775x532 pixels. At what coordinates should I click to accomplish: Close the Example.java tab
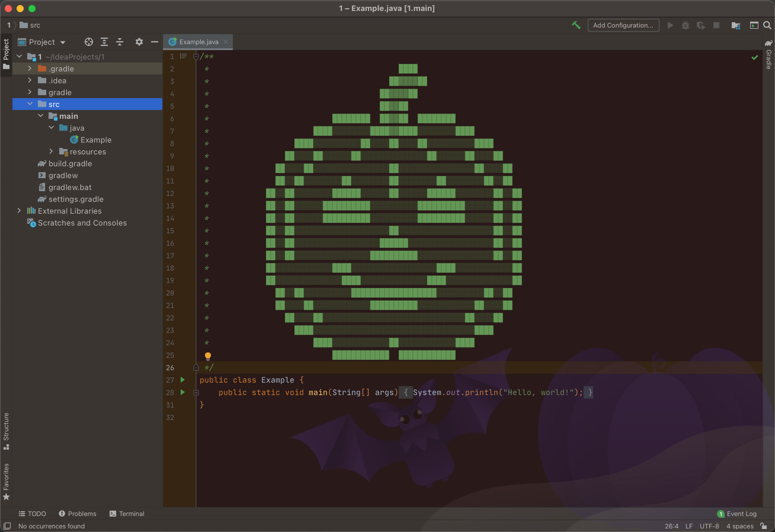pos(226,42)
